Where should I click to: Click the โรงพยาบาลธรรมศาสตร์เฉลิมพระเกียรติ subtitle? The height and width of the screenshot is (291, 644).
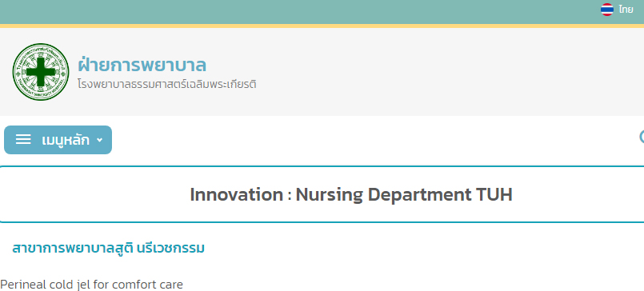[x=167, y=85]
